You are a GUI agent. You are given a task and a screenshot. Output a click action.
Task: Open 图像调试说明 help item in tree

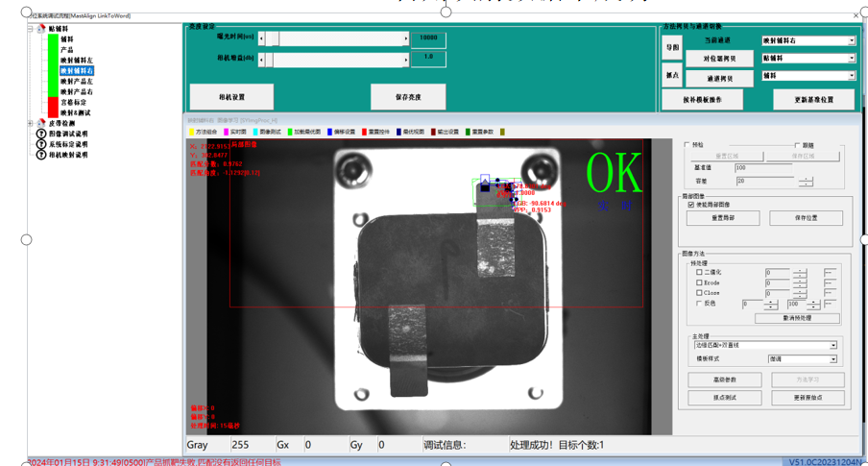click(x=67, y=134)
